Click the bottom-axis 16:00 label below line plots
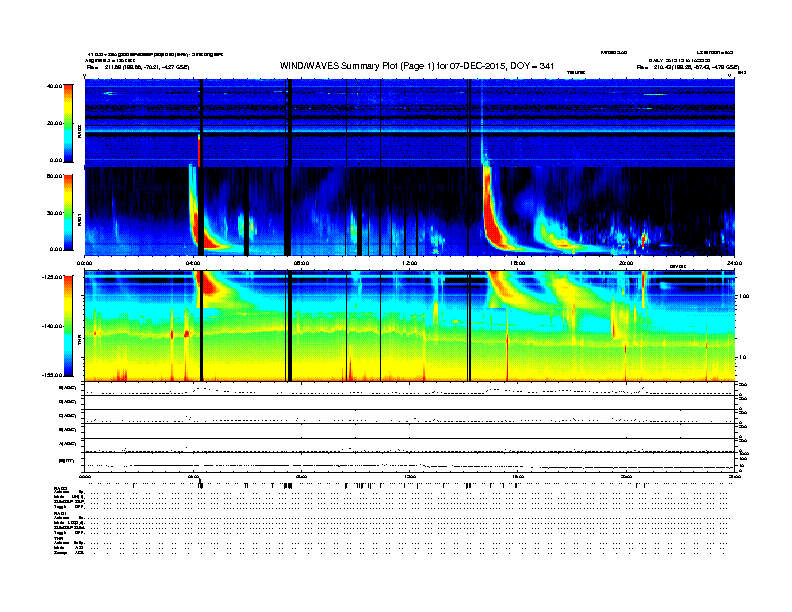The height and width of the screenshot is (612, 792). tap(518, 476)
